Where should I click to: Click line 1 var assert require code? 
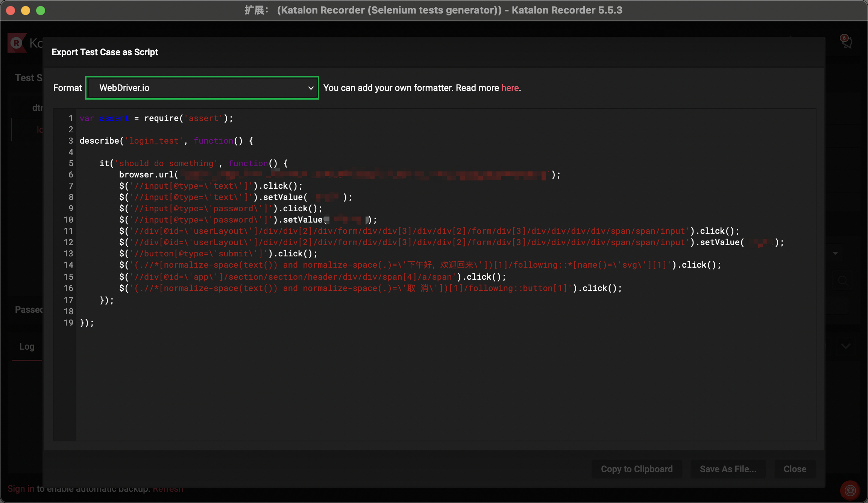coord(156,118)
